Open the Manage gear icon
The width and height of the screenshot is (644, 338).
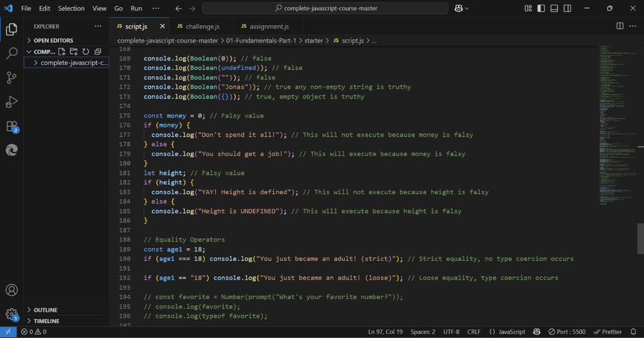click(x=11, y=314)
